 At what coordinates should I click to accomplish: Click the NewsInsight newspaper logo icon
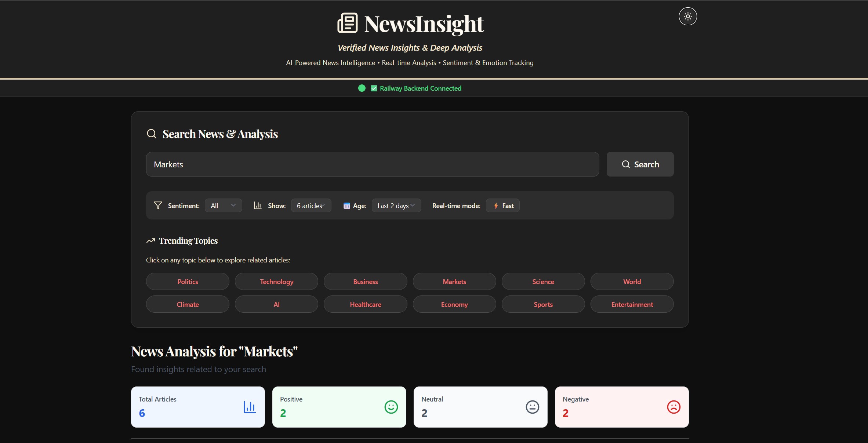[x=347, y=23]
